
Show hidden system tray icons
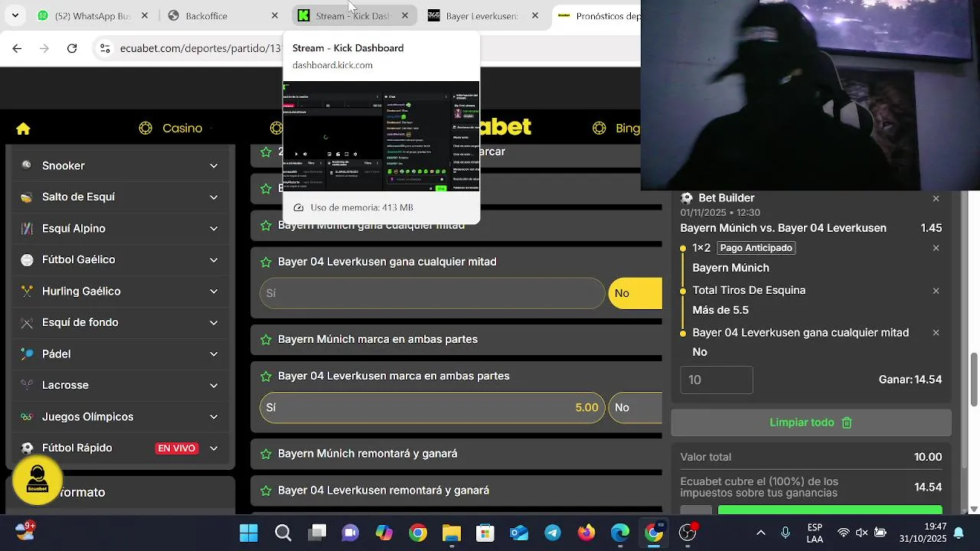pos(760,533)
